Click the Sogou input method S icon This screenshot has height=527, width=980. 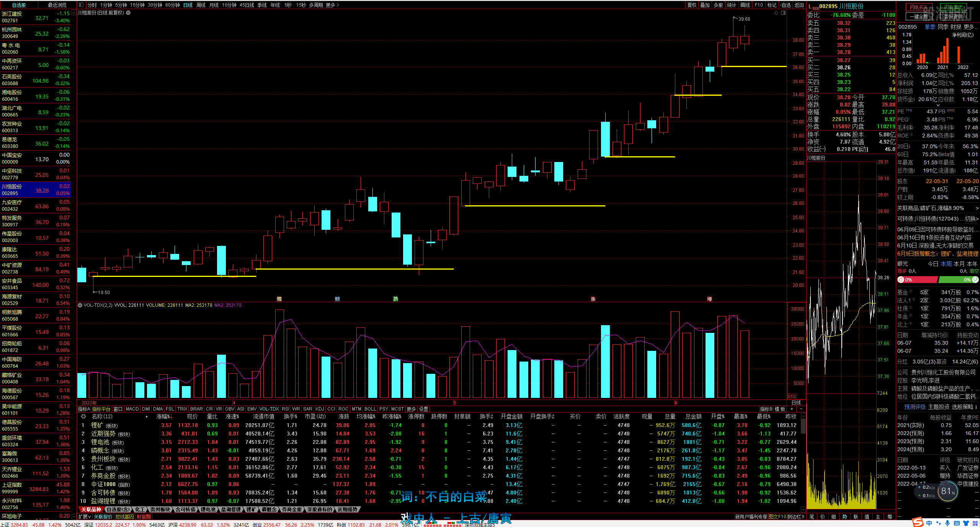tap(918, 522)
